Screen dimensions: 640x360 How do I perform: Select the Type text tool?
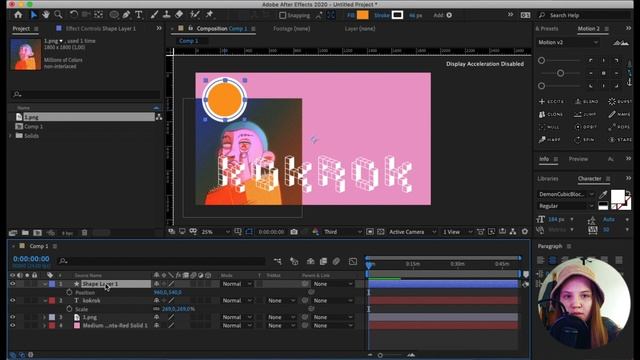coord(139,15)
